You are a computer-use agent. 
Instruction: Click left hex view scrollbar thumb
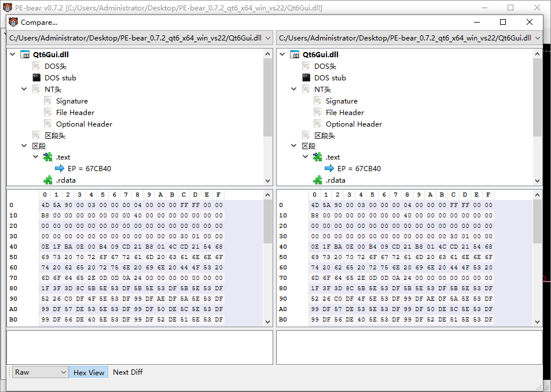pyautogui.click(x=268, y=221)
